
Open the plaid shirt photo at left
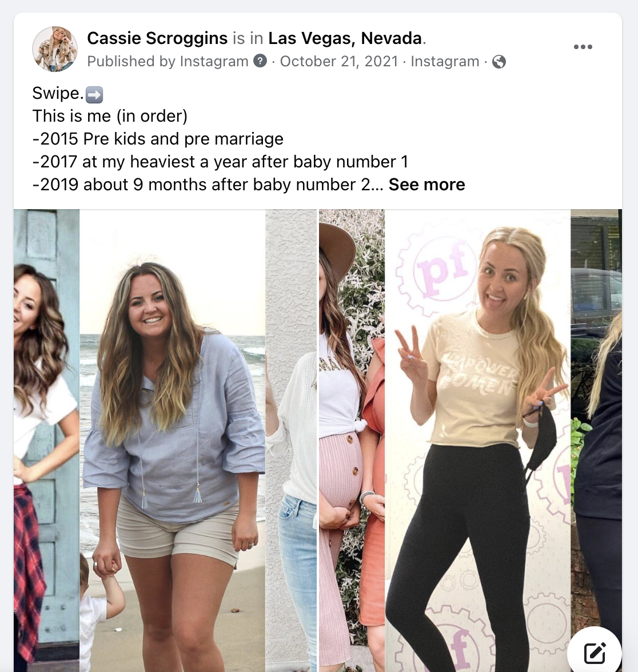[x=46, y=441]
